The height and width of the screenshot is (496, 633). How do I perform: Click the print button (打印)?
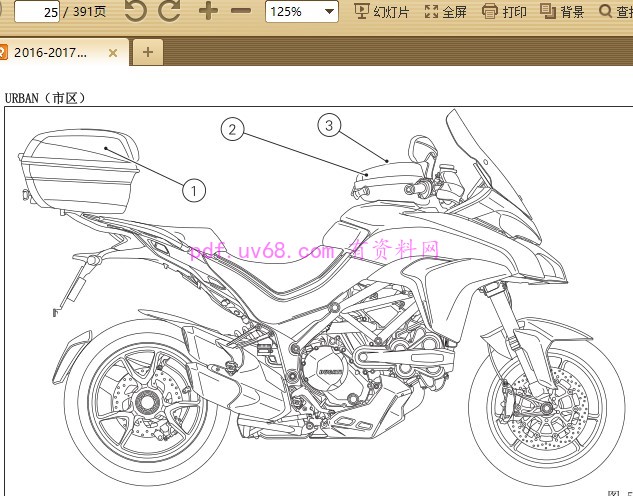(x=504, y=12)
